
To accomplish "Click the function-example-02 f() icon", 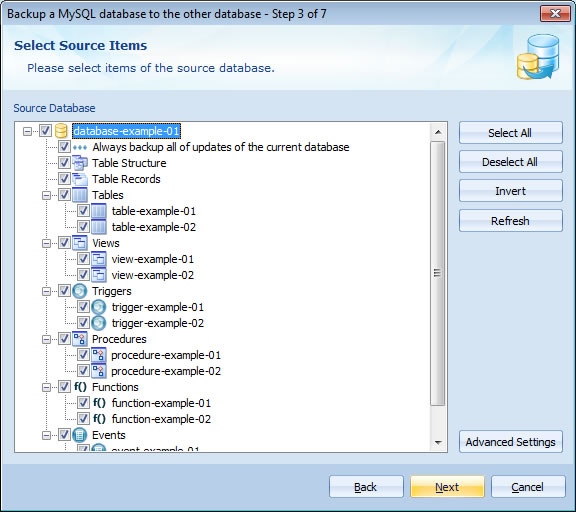I will pos(99,419).
